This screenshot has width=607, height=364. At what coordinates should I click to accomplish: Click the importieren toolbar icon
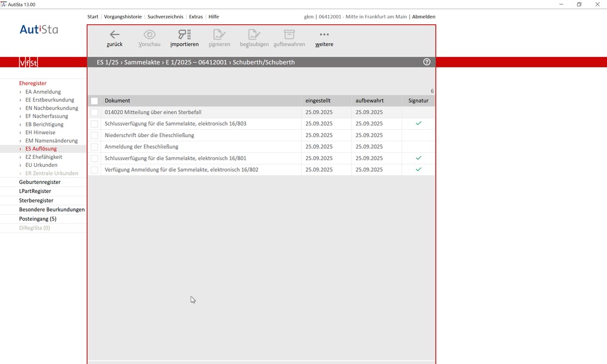click(184, 35)
